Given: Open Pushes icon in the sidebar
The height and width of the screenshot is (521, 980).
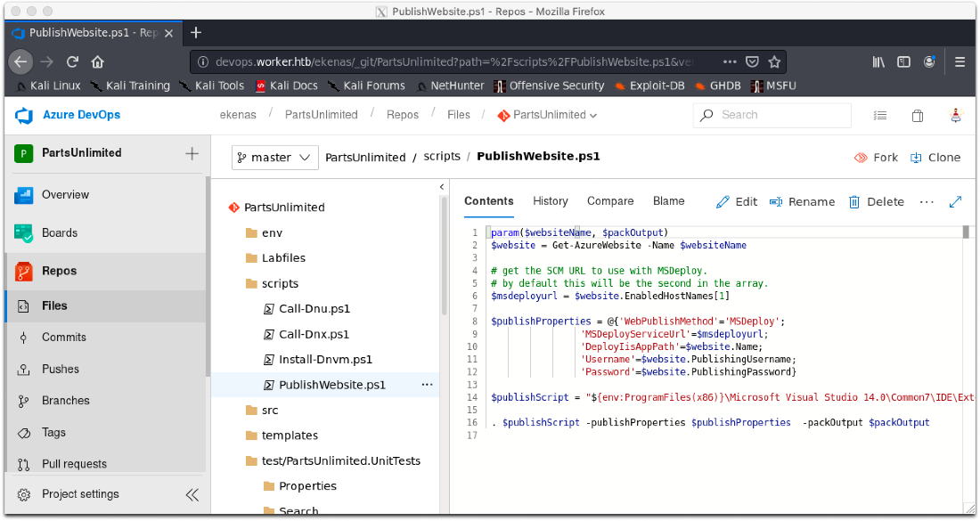Looking at the screenshot, I should (x=23, y=370).
